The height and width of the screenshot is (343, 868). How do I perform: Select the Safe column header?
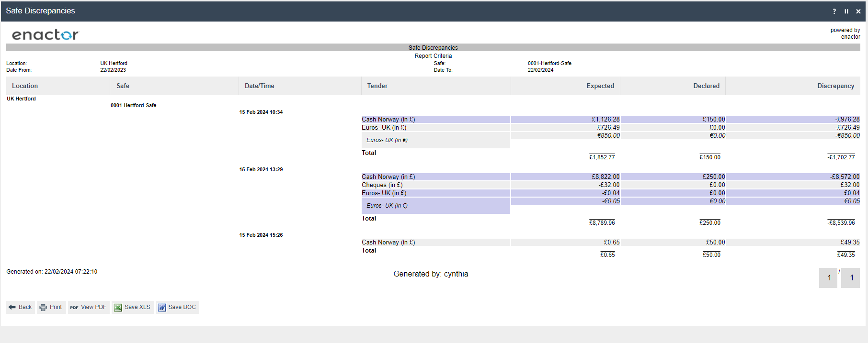click(123, 86)
